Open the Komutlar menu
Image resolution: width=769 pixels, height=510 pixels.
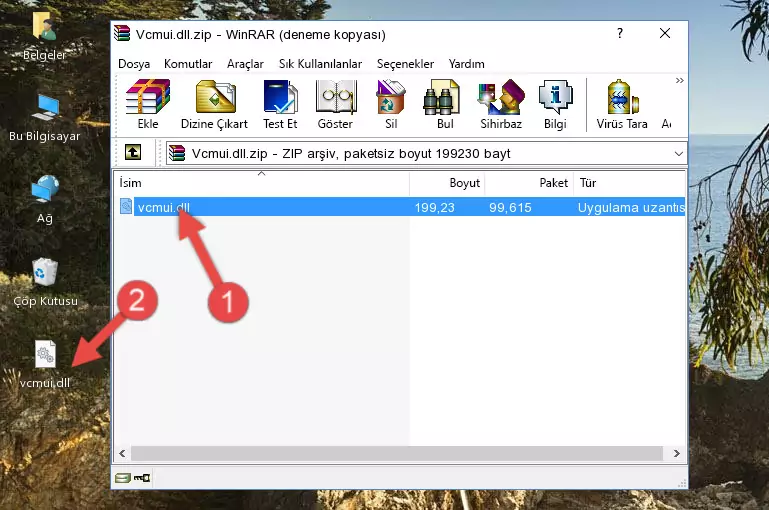pos(188,64)
